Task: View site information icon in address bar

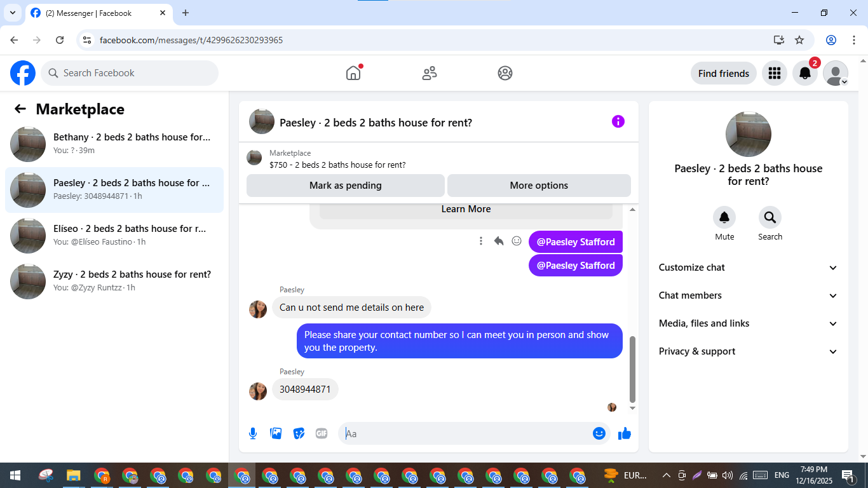Action: pyautogui.click(x=88, y=40)
